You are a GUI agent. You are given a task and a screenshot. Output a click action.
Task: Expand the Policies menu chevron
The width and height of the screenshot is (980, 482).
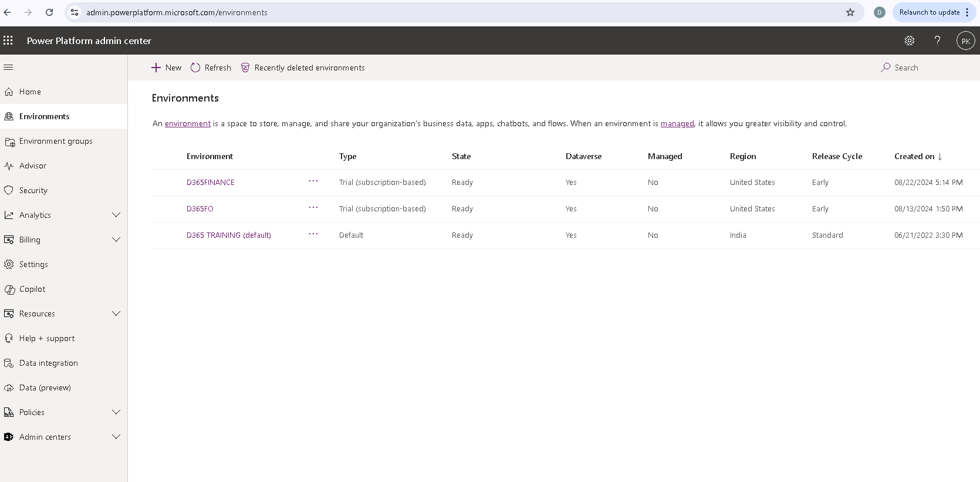click(116, 412)
